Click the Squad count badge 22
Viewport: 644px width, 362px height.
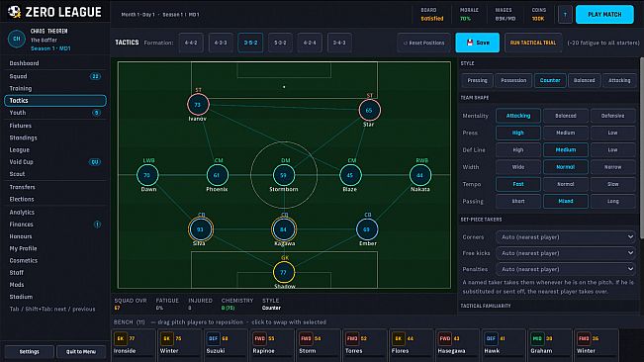pos(95,76)
